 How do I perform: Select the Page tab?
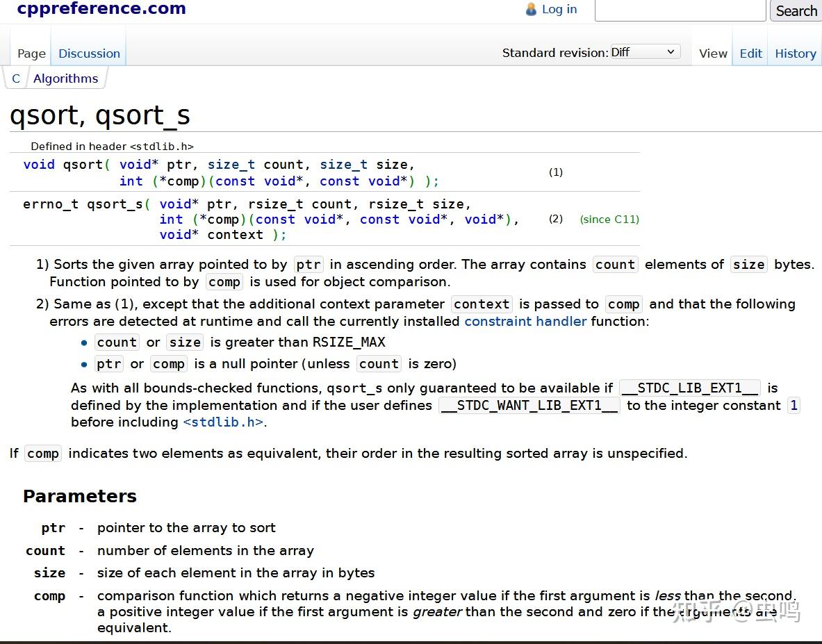pyautogui.click(x=31, y=53)
